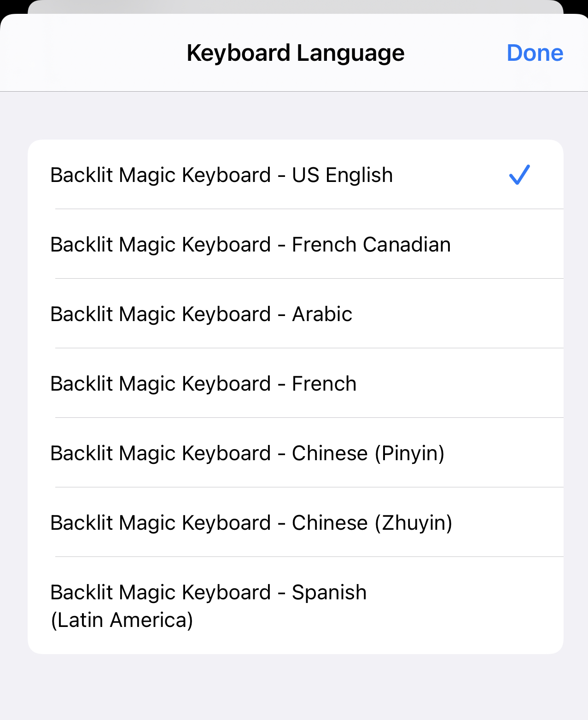
Task: Choose Chinese (Zhuyin) keyboard language
Action: pos(251,523)
